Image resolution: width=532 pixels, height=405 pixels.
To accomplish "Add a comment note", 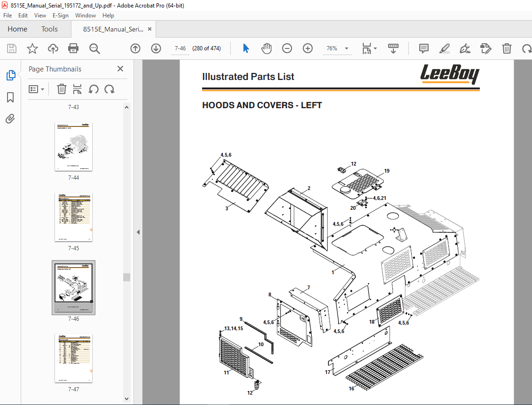I will (x=424, y=48).
